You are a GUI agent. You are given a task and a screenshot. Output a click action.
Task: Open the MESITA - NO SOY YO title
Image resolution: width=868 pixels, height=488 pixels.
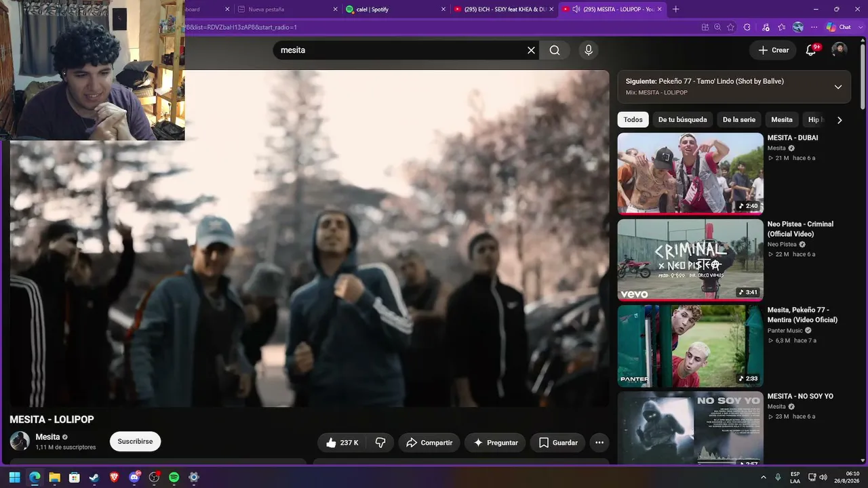coord(800,396)
